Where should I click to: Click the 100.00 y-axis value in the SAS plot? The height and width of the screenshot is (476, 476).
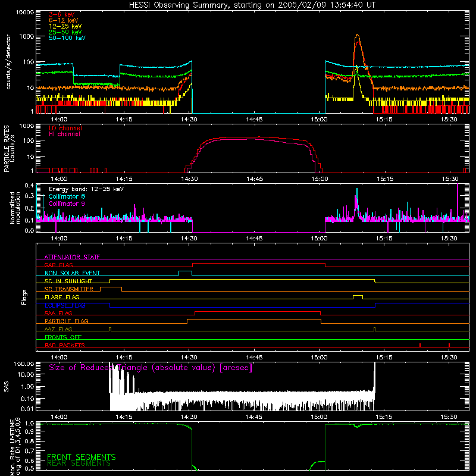(24, 364)
